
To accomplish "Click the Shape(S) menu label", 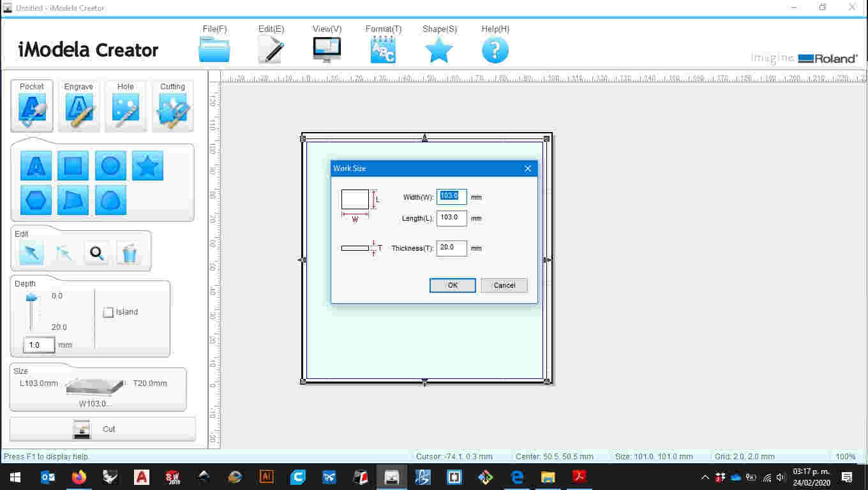I will [440, 29].
